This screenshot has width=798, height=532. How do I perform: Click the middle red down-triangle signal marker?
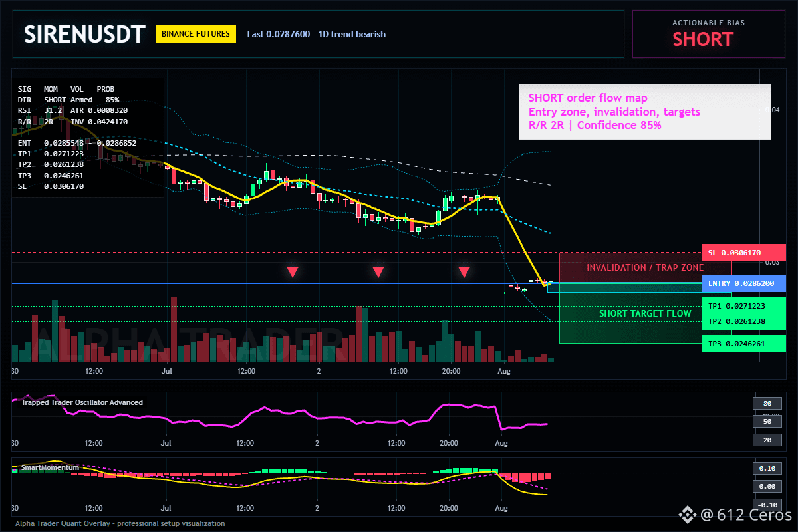[378, 271]
